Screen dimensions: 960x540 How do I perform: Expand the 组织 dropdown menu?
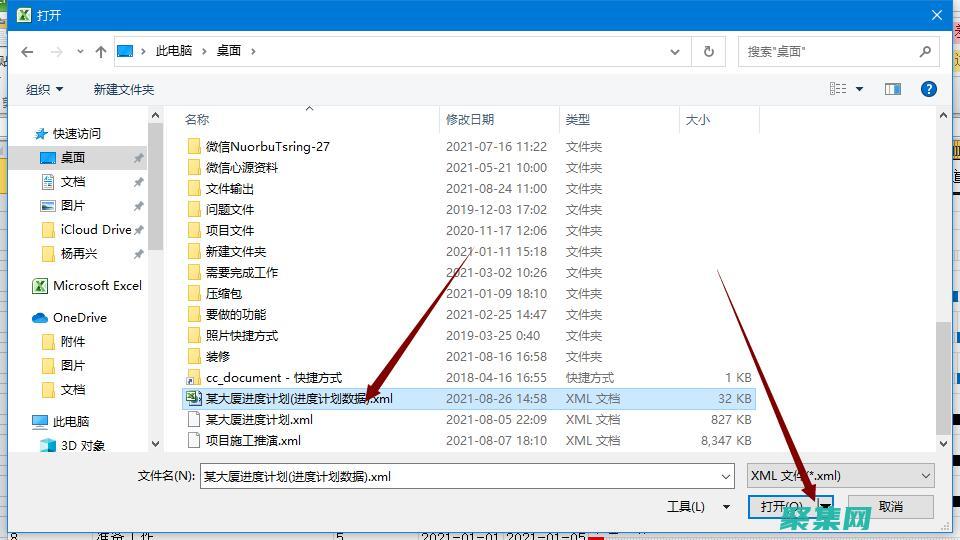pyautogui.click(x=44, y=89)
